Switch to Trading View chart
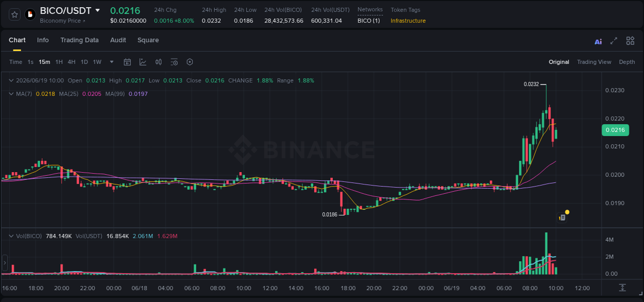 click(x=594, y=62)
